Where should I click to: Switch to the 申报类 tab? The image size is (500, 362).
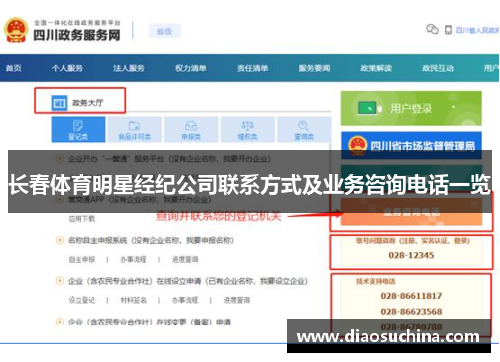191,130
